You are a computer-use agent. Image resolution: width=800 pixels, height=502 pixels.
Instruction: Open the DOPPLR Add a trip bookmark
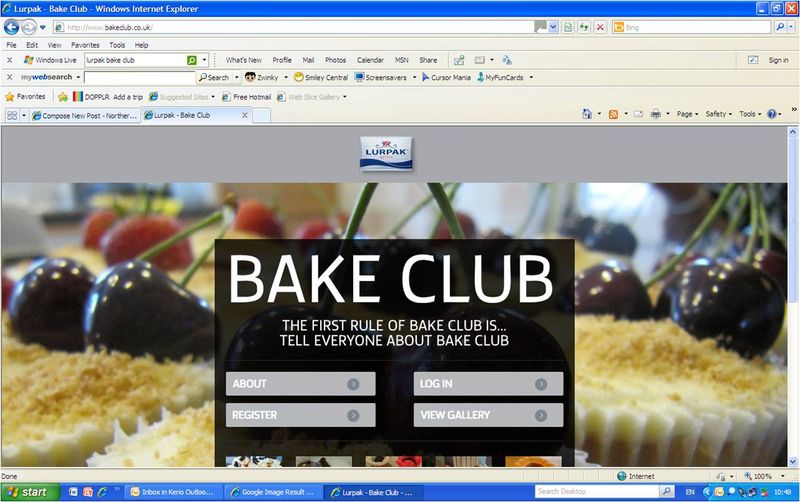[x=108, y=96]
